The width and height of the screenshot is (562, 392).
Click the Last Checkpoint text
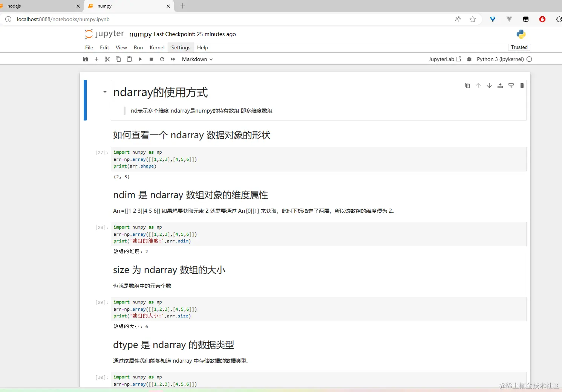195,34
